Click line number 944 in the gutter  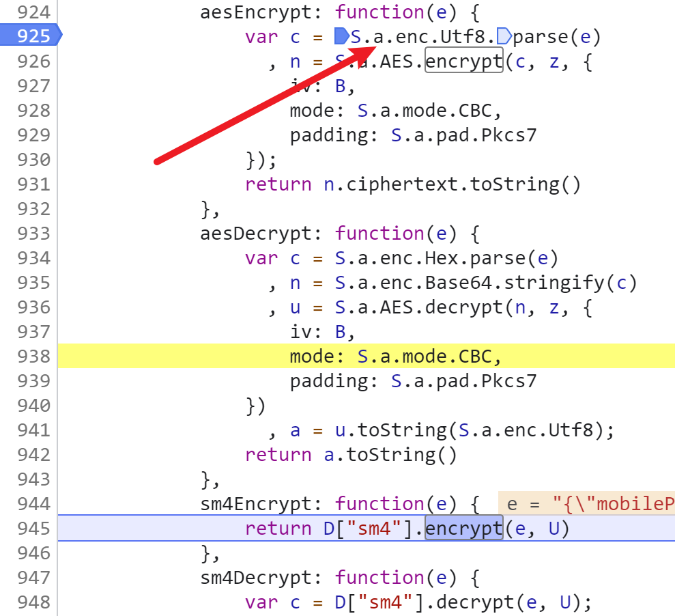click(33, 503)
